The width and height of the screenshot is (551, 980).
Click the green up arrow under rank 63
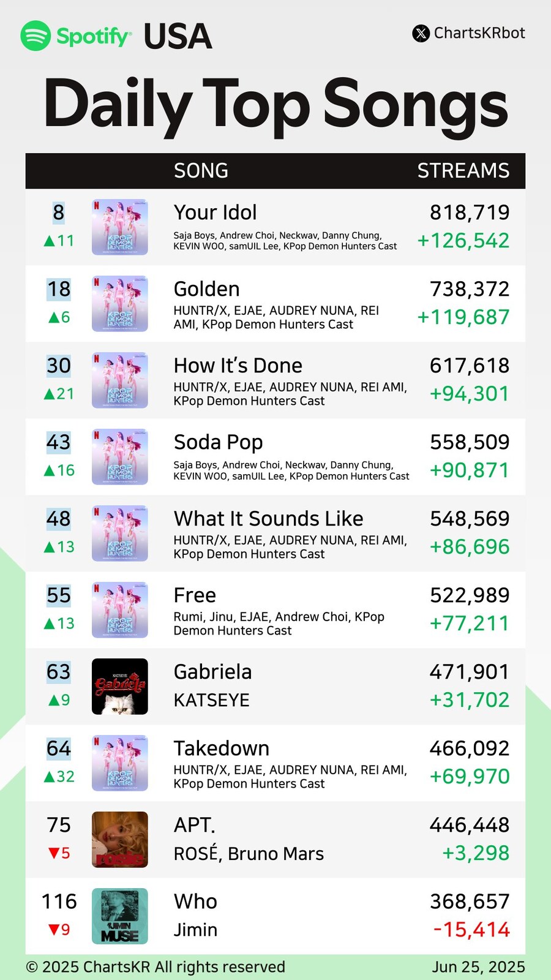pyautogui.click(x=53, y=700)
